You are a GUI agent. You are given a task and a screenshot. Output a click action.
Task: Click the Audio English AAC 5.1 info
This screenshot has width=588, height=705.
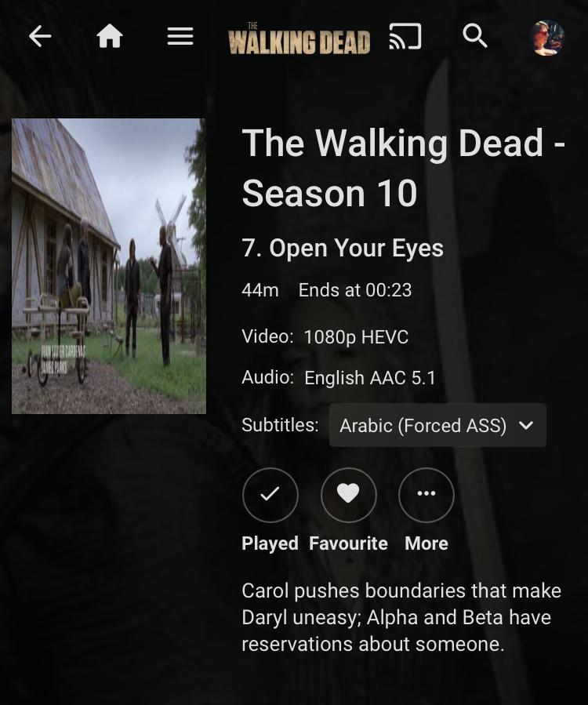coord(339,378)
